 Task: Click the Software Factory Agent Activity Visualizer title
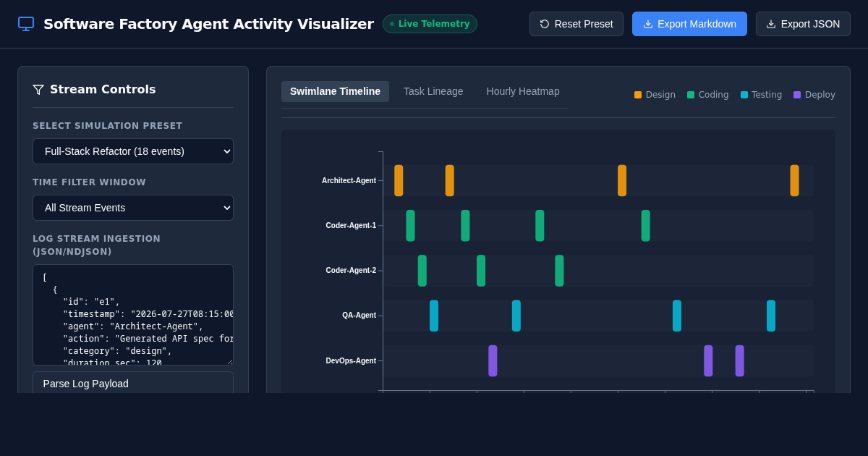coord(208,24)
